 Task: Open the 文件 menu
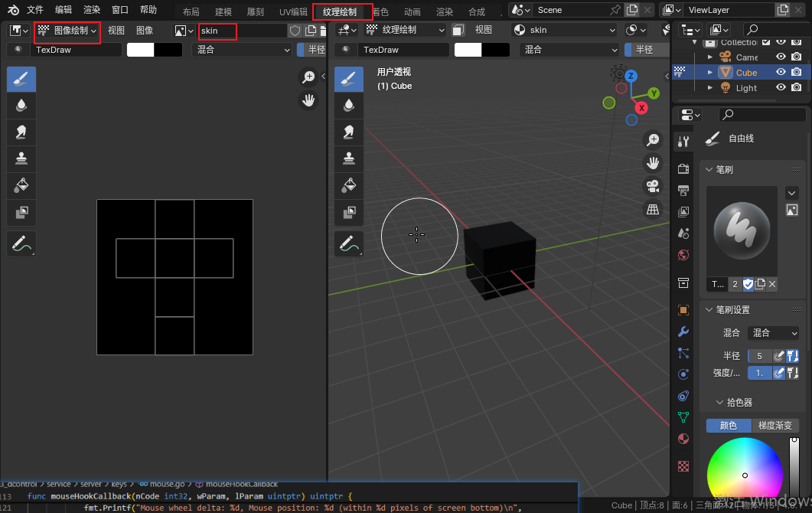coord(35,10)
